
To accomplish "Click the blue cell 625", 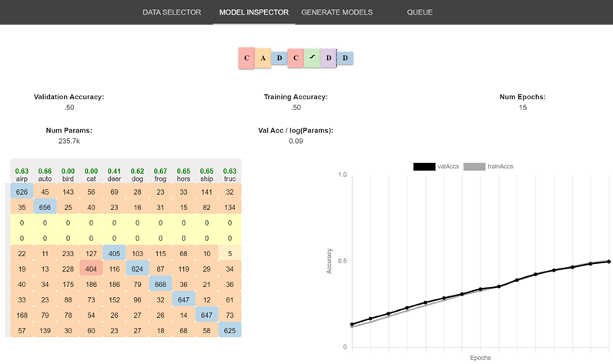I will 229,330.
